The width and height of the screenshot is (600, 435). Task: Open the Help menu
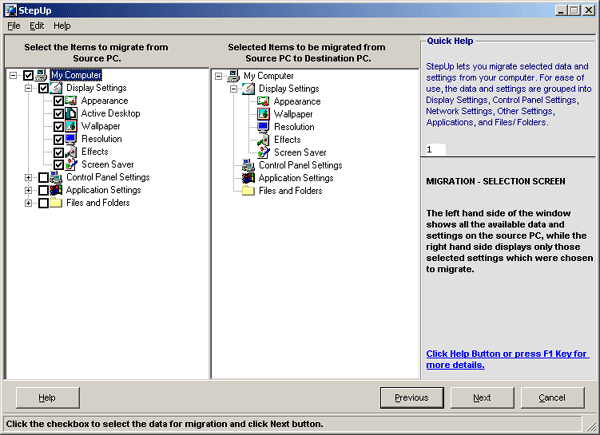pos(62,26)
